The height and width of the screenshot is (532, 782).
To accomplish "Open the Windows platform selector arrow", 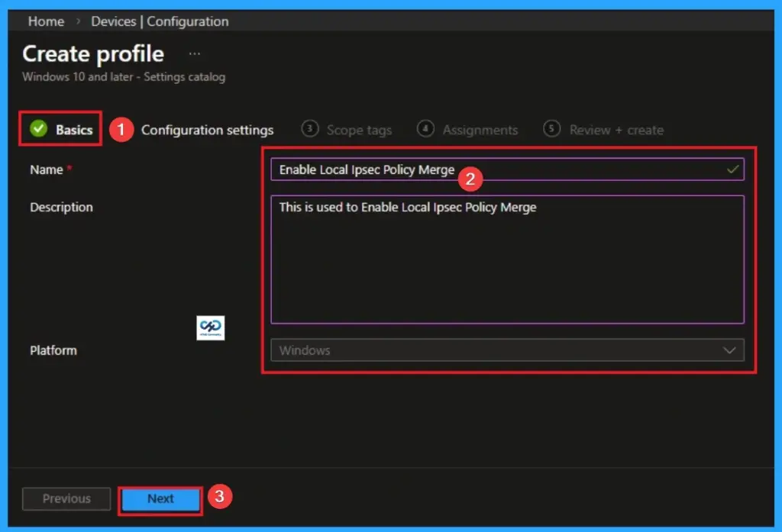I will pos(731,350).
